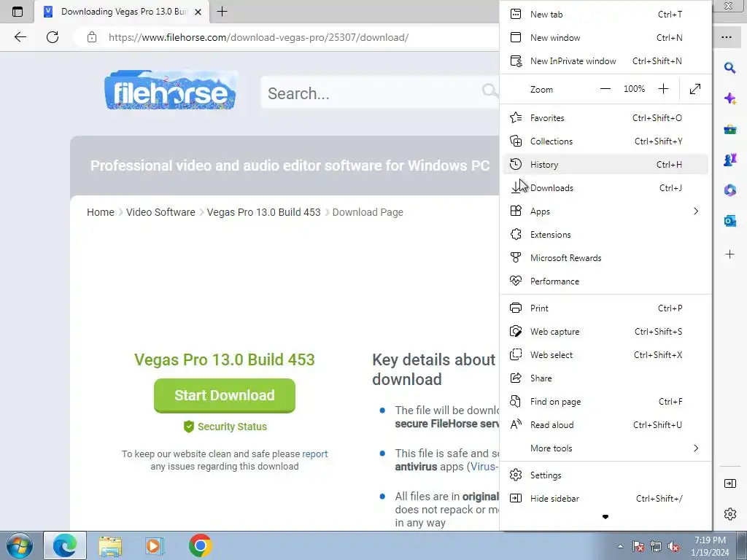The width and height of the screenshot is (747, 560).
Task: Open Microsoft Rewards menu entry
Action: (605, 257)
